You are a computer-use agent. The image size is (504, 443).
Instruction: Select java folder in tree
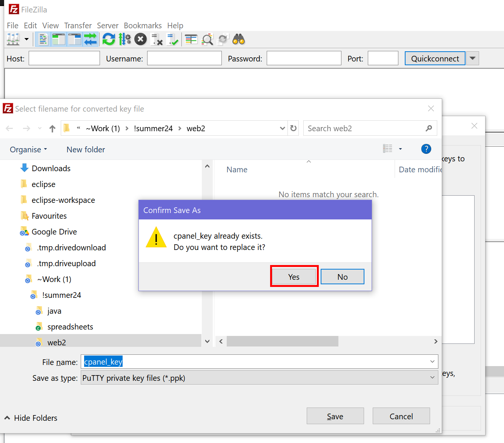point(54,311)
